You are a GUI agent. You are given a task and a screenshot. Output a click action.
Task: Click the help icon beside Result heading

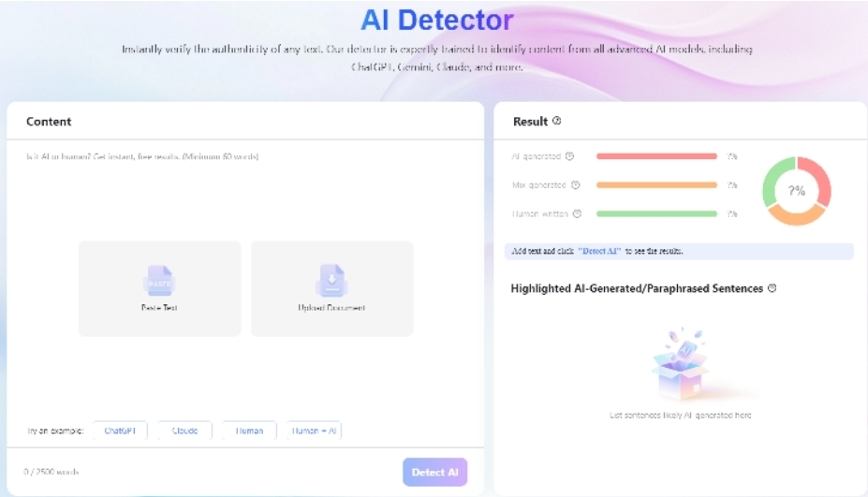557,121
